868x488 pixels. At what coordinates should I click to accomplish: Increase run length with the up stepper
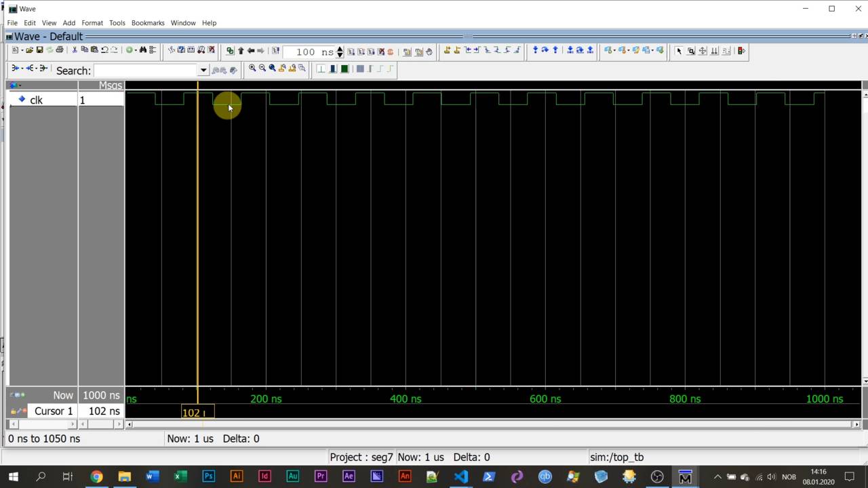coord(340,48)
